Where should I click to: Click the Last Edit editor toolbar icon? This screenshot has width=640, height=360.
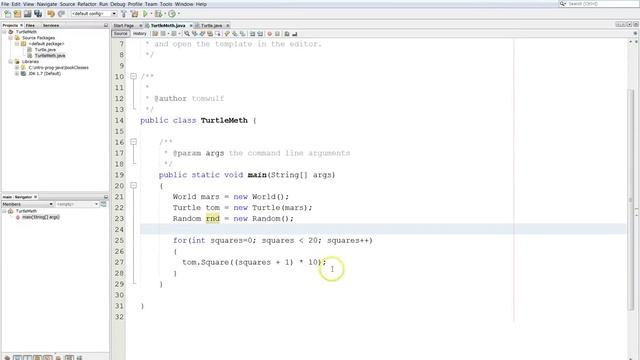pos(155,33)
